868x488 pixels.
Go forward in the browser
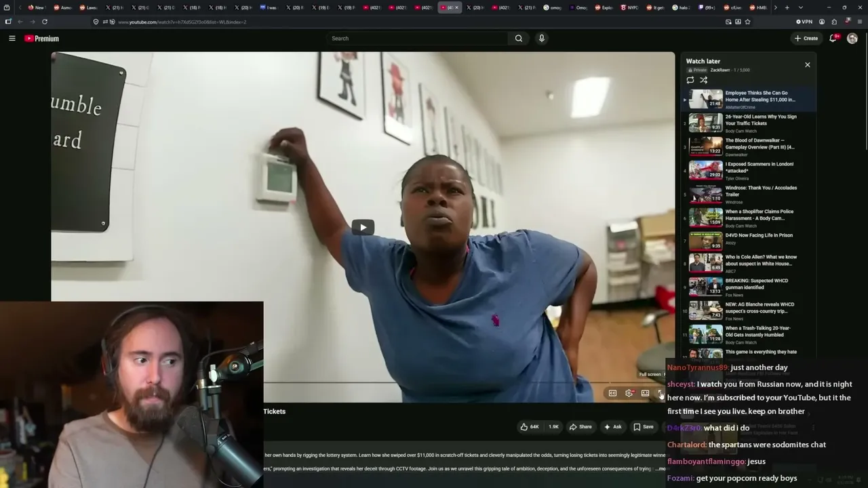[x=32, y=22]
